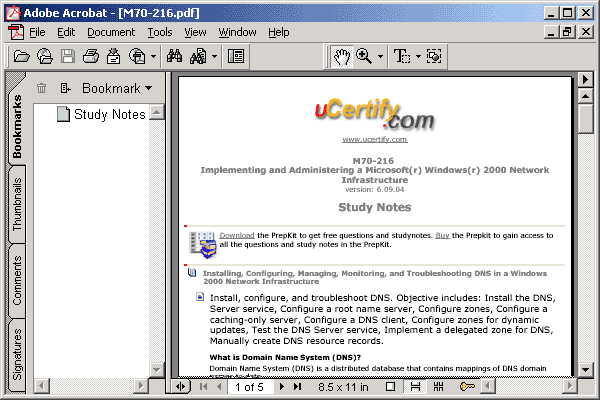
Task: Click bookmarks panel scroll down arrow
Action: click(x=156, y=369)
